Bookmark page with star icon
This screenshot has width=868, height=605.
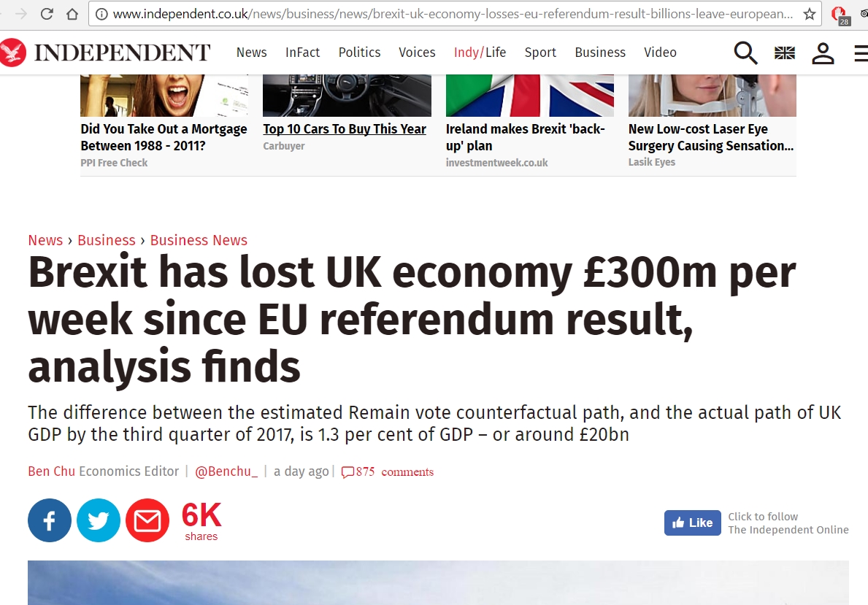tap(810, 14)
